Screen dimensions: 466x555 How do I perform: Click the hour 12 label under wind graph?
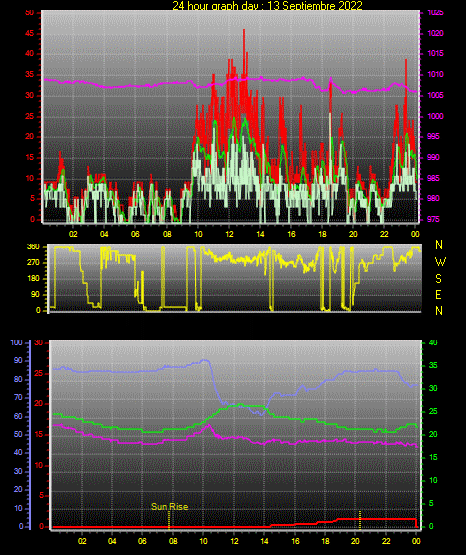[x=229, y=234]
